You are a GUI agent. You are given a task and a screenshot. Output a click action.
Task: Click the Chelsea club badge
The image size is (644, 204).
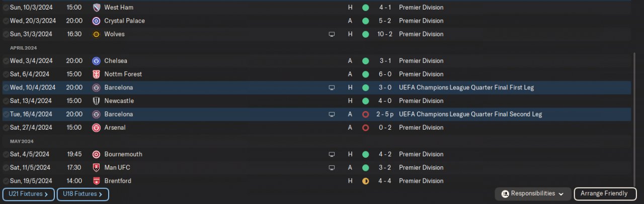pos(97,61)
